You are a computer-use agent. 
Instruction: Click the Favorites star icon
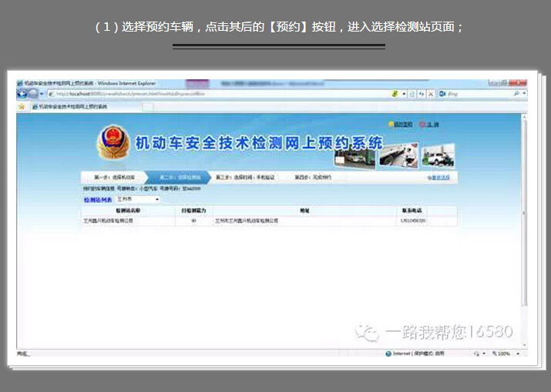22,106
